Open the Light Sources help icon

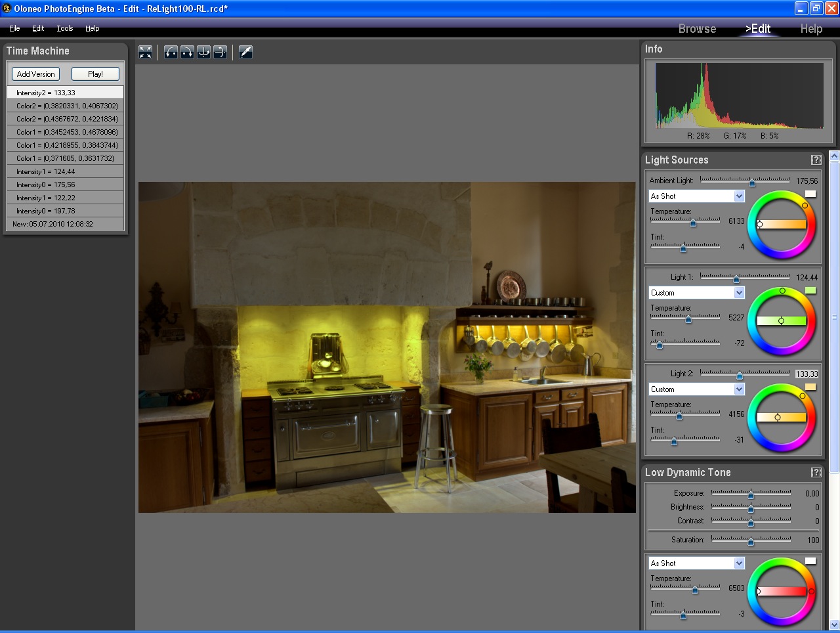[x=816, y=160]
